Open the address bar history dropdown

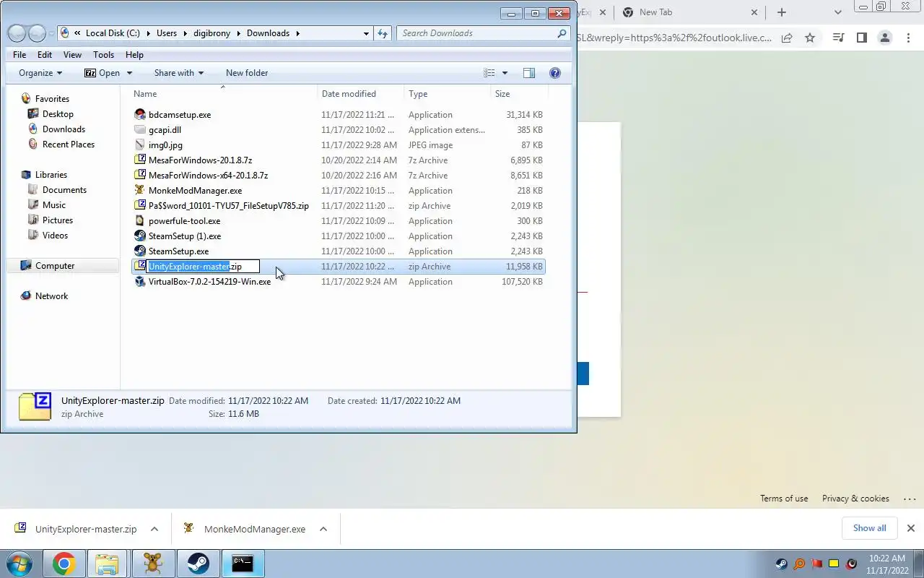[x=367, y=33]
